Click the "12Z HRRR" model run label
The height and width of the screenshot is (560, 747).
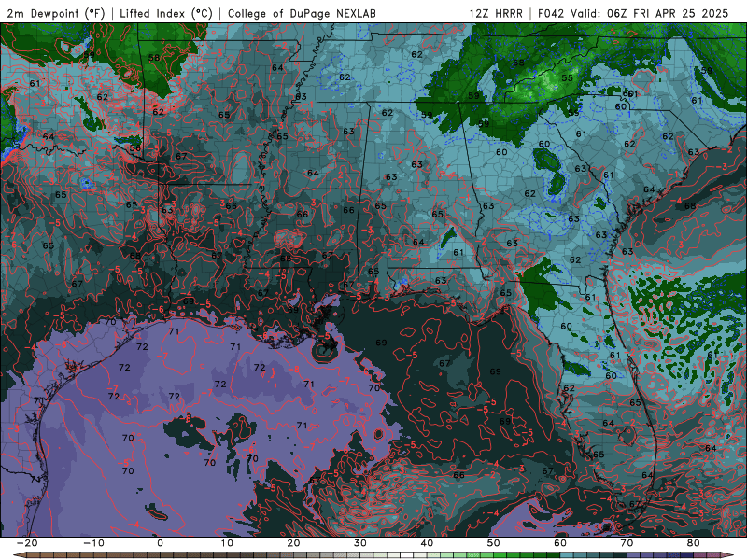[496, 13]
